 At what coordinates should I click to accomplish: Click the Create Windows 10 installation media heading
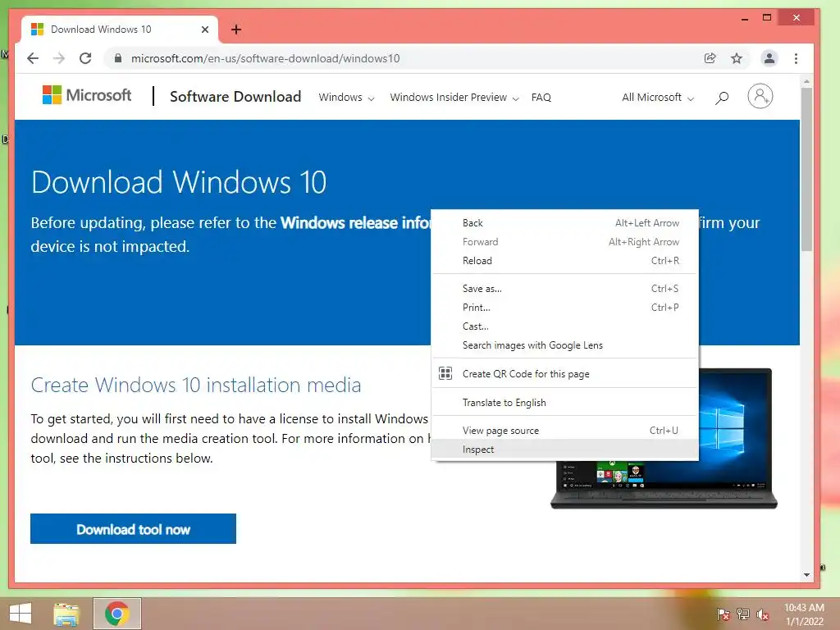pyautogui.click(x=196, y=386)
